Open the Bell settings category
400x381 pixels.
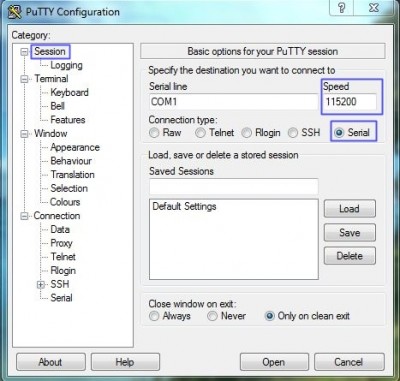click(x=57, y=106)
